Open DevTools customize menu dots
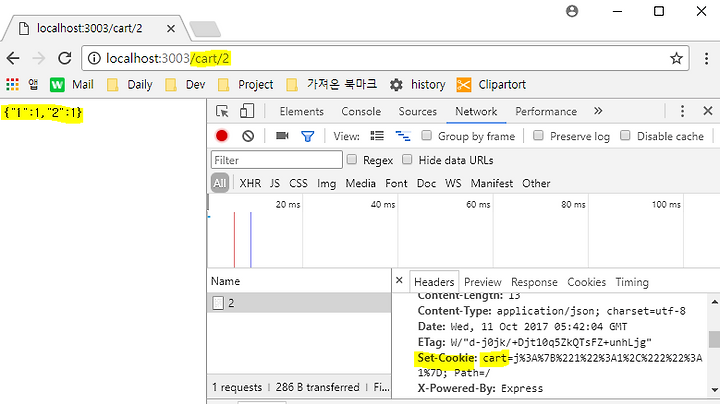The height and width of the screenshot is (404, 720). pyautogui.click(x=682, y=111)
